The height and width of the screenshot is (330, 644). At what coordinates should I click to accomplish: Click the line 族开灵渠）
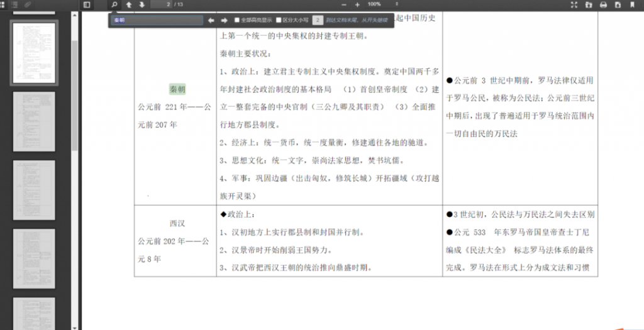click(238, 195)
